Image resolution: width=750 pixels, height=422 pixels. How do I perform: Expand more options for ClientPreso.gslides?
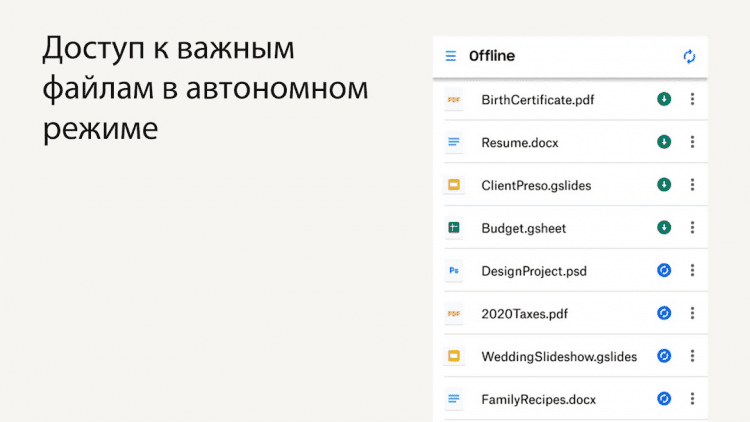pos(692,185)
